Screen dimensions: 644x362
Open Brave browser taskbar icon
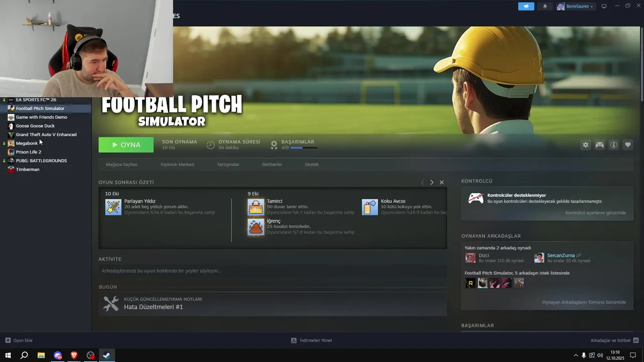pos(74,355)
